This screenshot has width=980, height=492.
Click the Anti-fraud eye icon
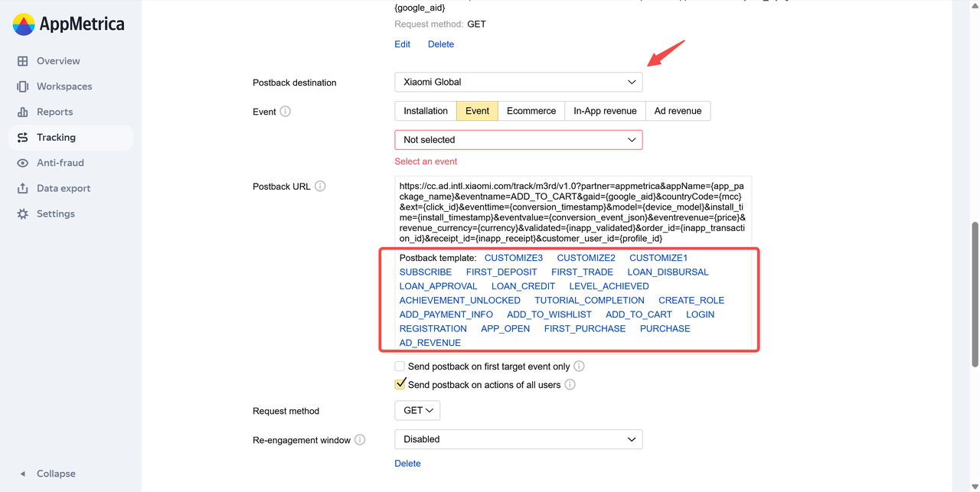pyautogui.click(x=23, y=163)
